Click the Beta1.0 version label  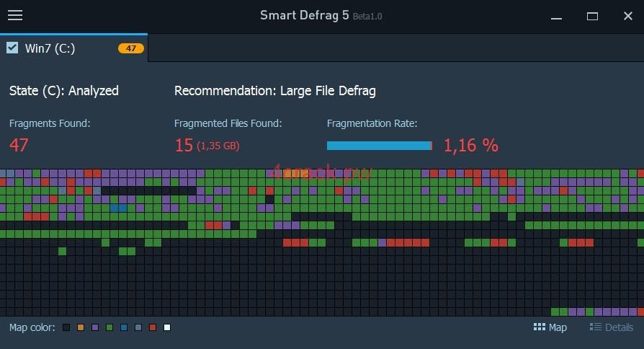click(367, 17)
